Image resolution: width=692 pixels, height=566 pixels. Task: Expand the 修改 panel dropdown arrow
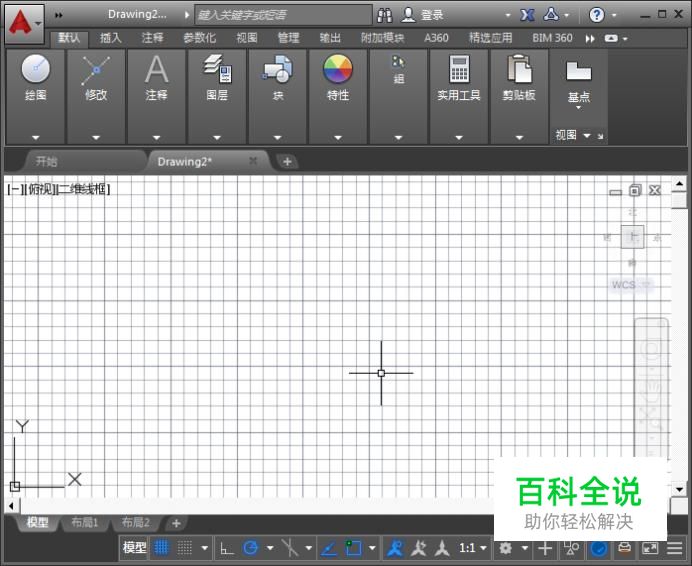96,138
